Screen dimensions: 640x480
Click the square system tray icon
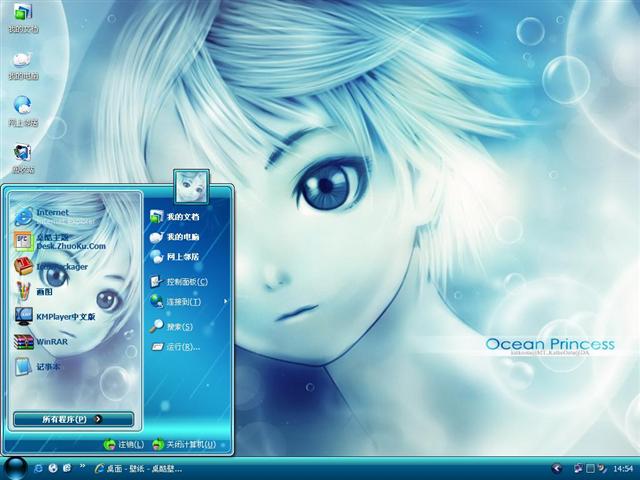[590, 468]
